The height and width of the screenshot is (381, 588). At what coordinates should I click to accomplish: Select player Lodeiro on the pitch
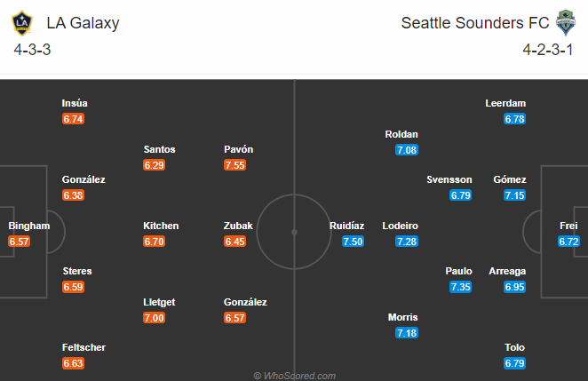400,226
